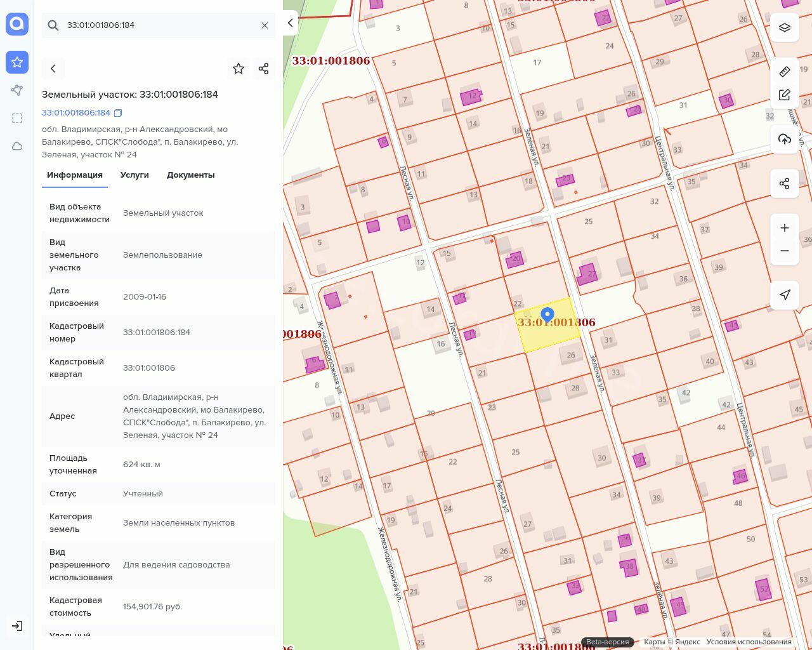
Task: Click the value 154,901.76 руб.
Action: click(x=152, y=607)
